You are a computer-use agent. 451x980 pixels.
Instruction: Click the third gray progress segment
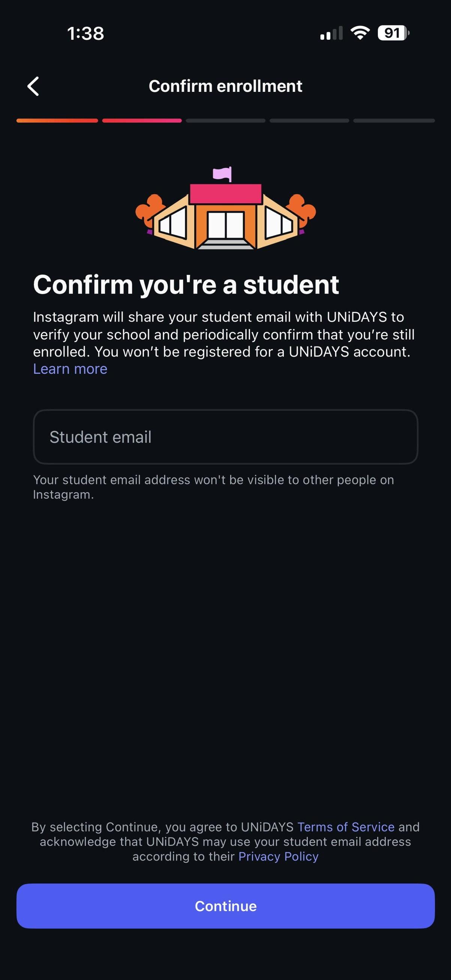[226, 121]
